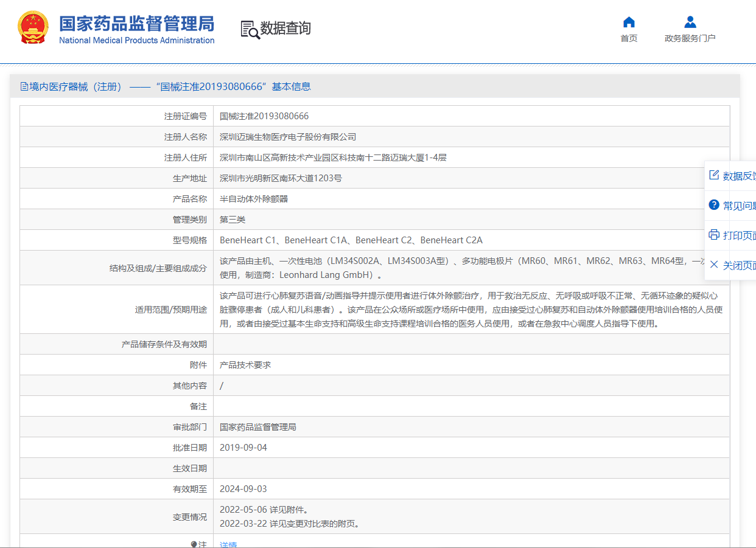
Task: Select the 其他内容 slash value
Action: pyautogui.click(x=222, y=386)
